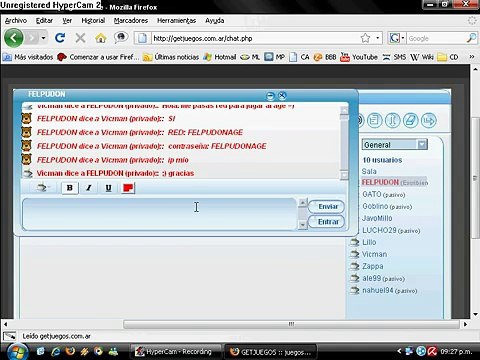Screen dimensions: 480x360
Task: Go back with the green arrow button
Action: coord(14,38)
